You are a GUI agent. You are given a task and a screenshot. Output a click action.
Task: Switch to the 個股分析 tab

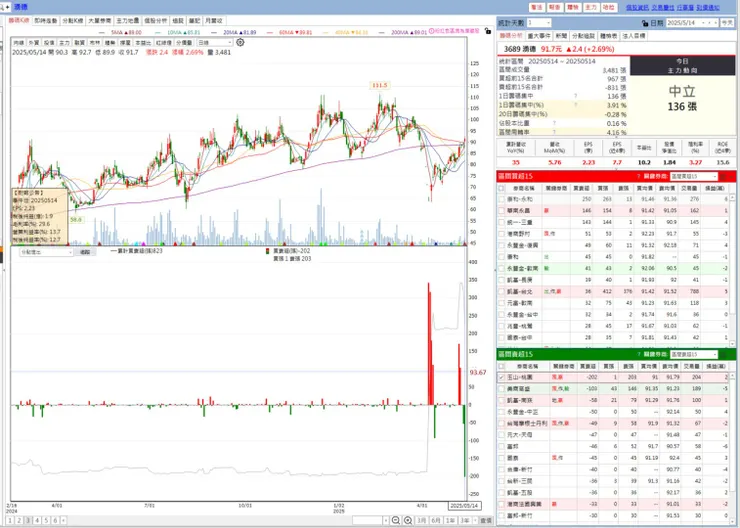pyautogui.click(x=155, y=21)
